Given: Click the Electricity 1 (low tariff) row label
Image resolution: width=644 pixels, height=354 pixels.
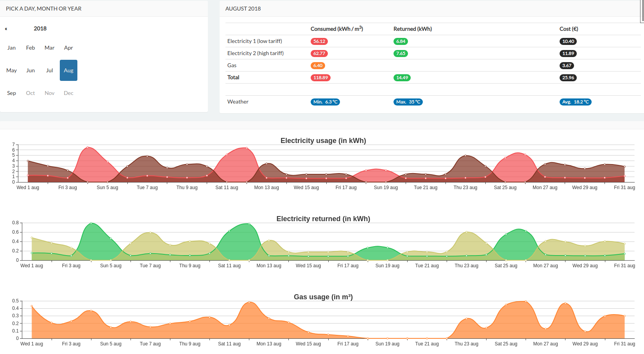Looking at the screenshot, I should pyautogui.click(x=254, y=41).
